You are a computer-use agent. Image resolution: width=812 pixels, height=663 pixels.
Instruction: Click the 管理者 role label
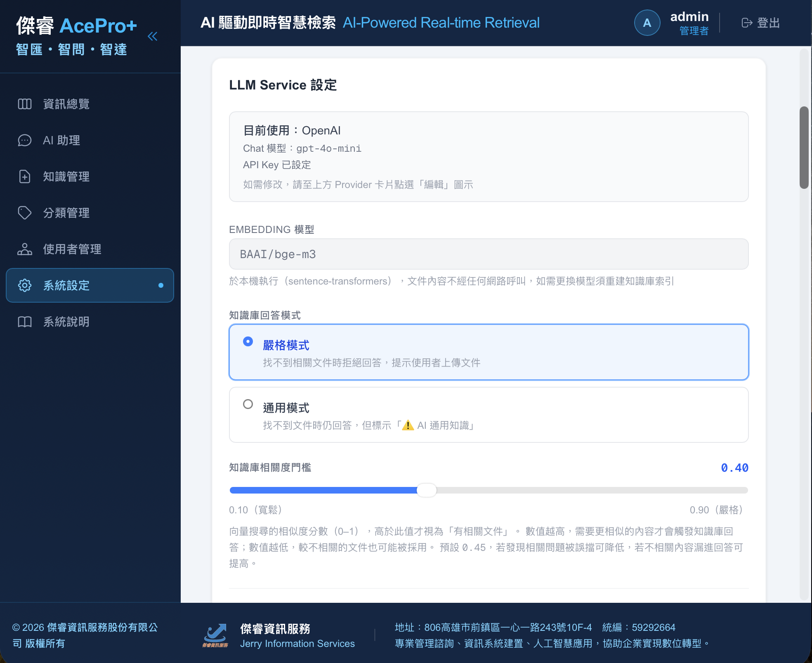pyautogui.click(x=694, y=31)
